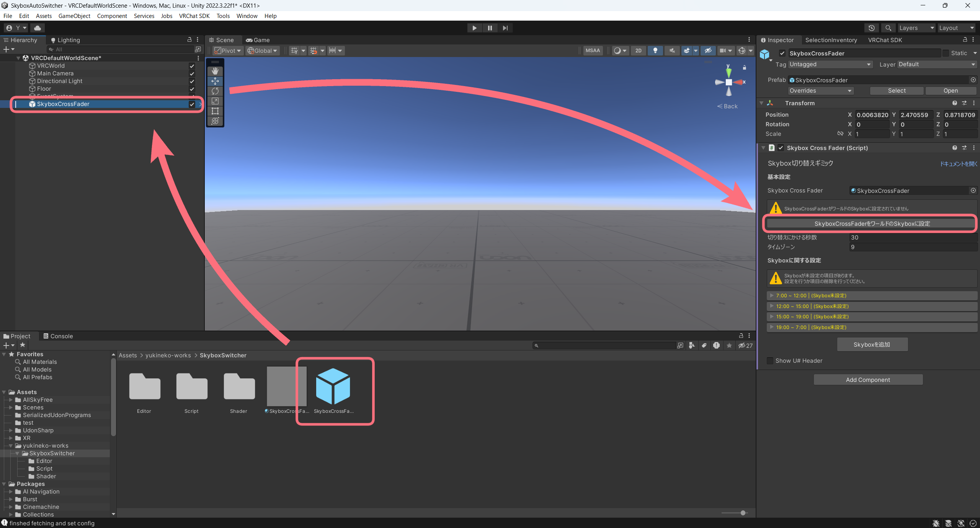The height and width of the screenshot is (528, 980).
Task: Switch to the SelectionInventory tab
Action: tap(831, 40)
